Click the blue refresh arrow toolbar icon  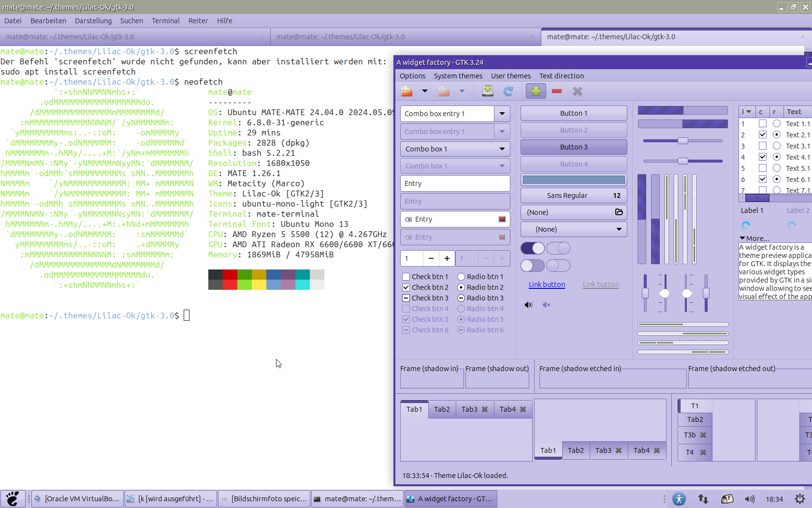pos(508,91)
